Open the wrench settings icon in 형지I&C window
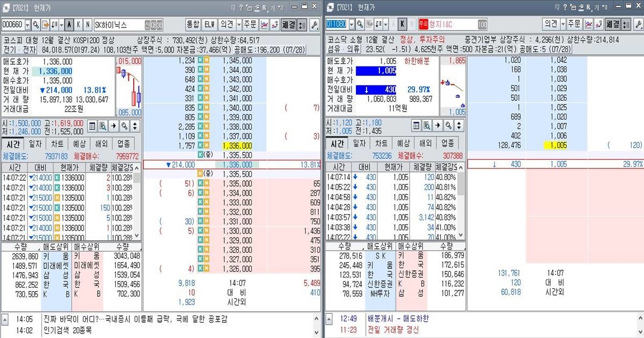The height and width of the screenshot is (338, 644). coord(639,25)
